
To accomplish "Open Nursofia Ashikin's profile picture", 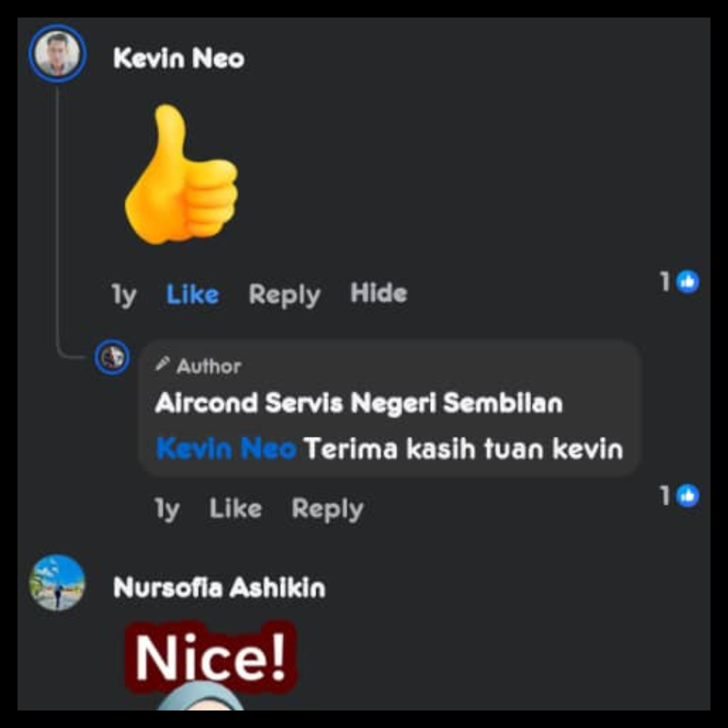I will (x=57, y=582).
